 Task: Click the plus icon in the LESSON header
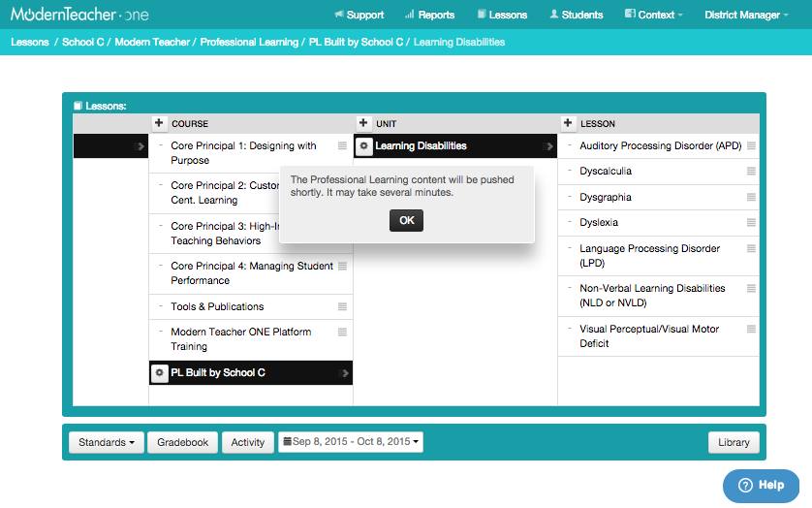pyautogui.click(x=568, y=123)
